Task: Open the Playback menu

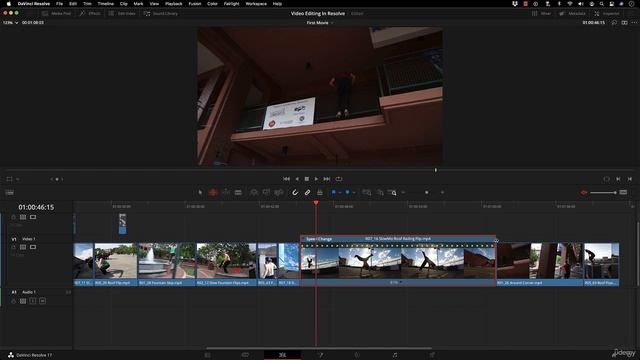Action: pyautogui.click(x=173, y=4)
